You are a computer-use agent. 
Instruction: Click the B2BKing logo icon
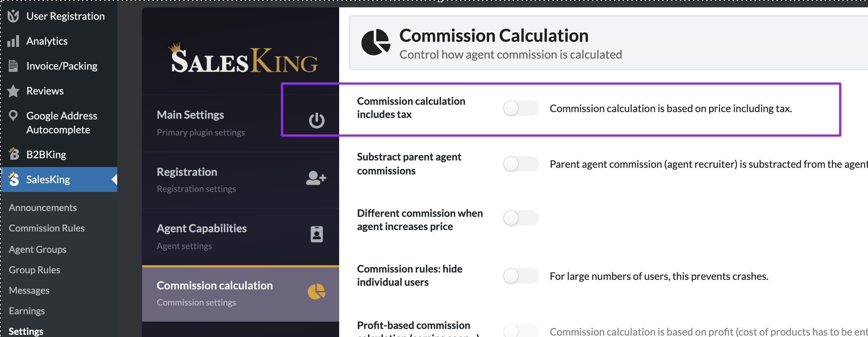click(x=14, y=154)
